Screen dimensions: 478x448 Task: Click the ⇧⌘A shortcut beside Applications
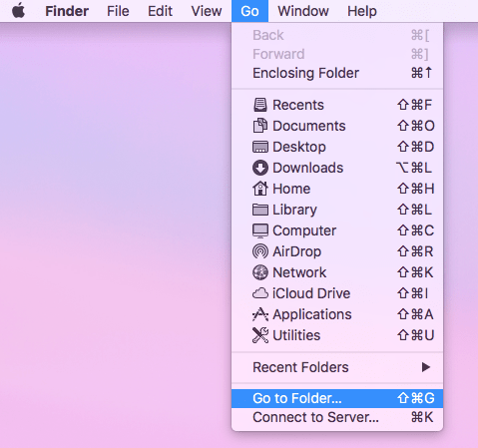[x=415, y=314]
